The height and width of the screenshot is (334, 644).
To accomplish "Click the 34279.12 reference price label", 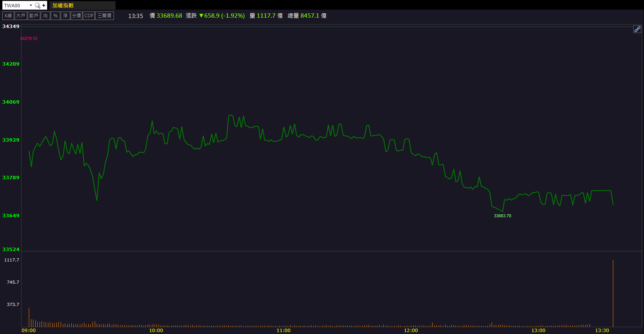I will tap(29, 38).
